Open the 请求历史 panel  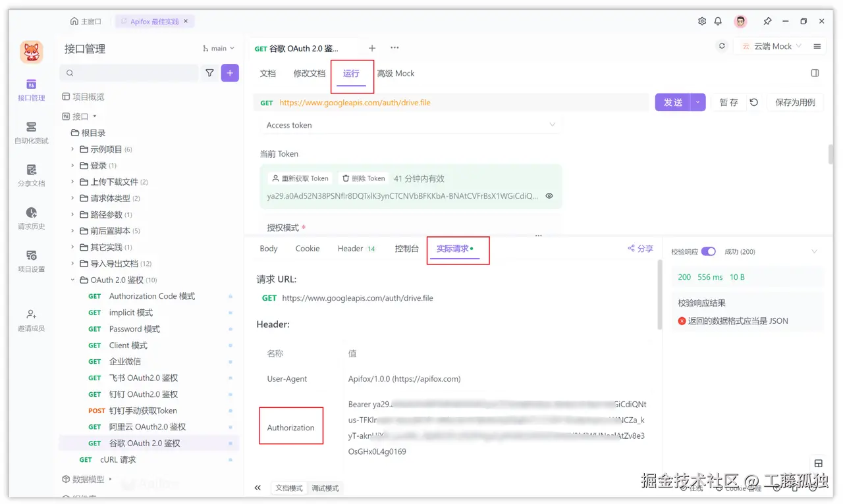click(31, 217)
